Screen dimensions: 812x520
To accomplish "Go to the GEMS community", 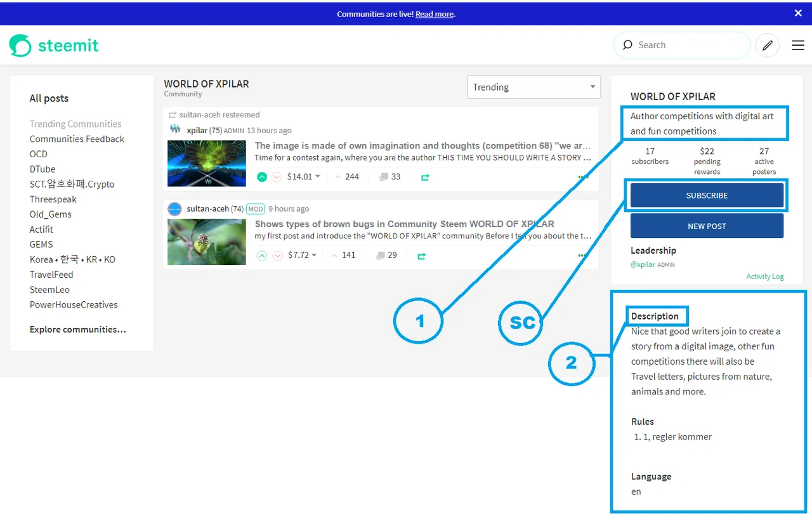I will pyautogui.click(x=41, y=245).
